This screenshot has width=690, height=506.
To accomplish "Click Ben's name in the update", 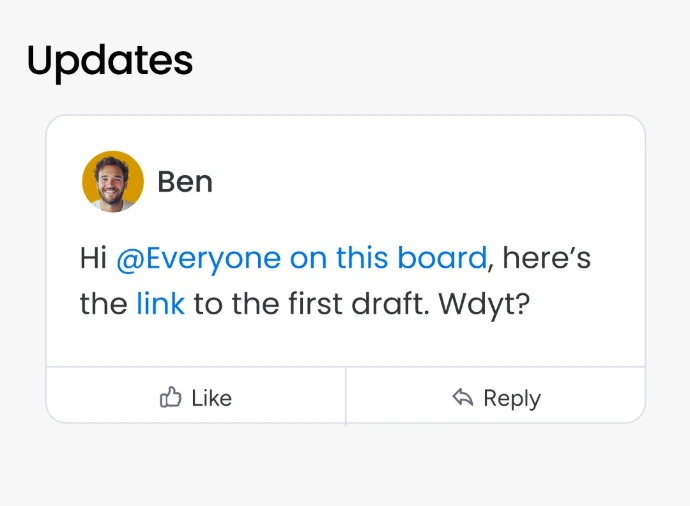I will point(185,182).
